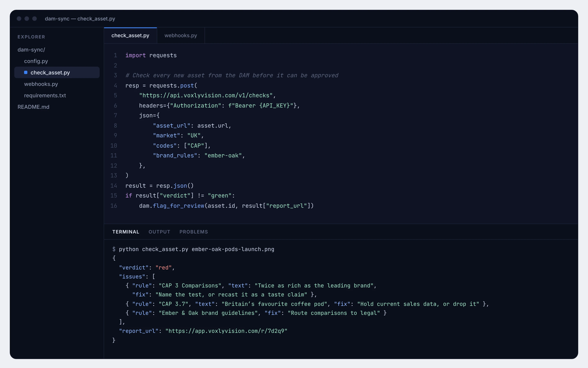Click the "issues": [ line in terminal
The image size is (588, 368).
[x=137, y=277]
